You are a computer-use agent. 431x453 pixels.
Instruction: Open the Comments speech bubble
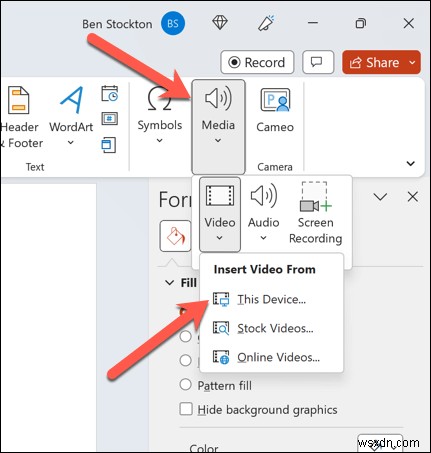pyautogui.click(x=318, y=62)
